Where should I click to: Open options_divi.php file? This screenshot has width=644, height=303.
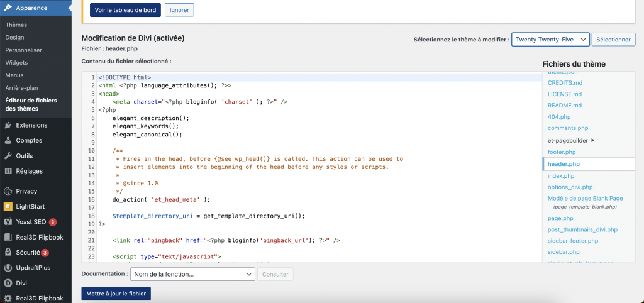pos(570,187)
